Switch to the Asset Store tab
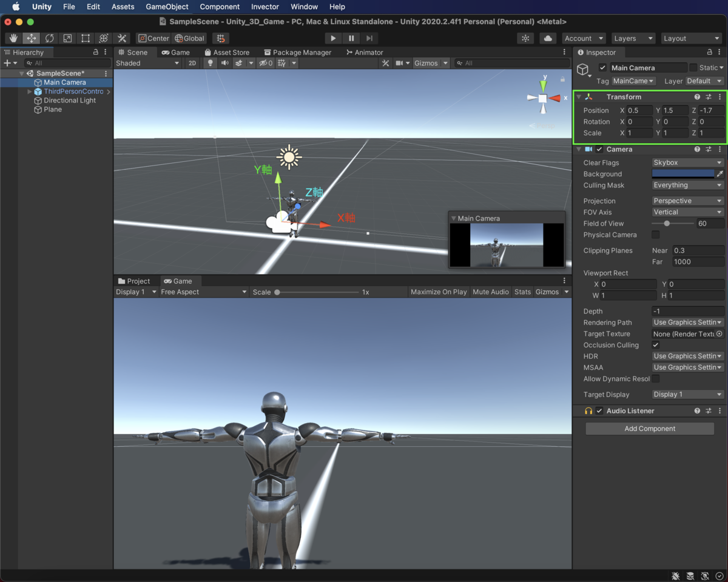The height and width of the screenshot is (582, 728). pyautogui.click(x=227, y=52)
